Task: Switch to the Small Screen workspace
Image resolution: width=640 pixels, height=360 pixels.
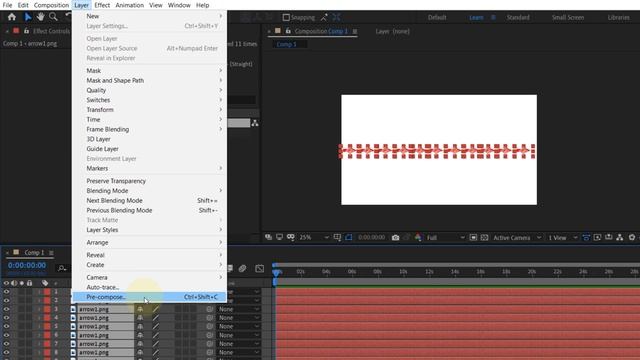Action: point(568,18)
